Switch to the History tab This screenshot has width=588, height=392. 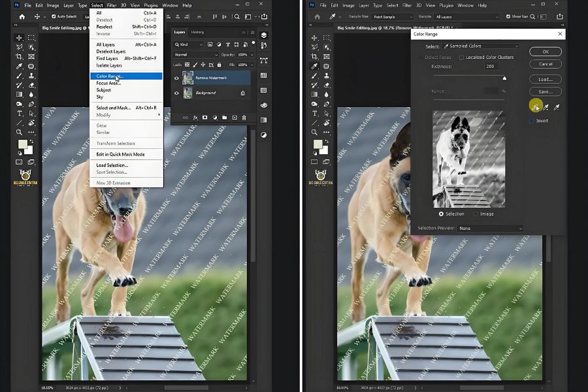(197, 32)
